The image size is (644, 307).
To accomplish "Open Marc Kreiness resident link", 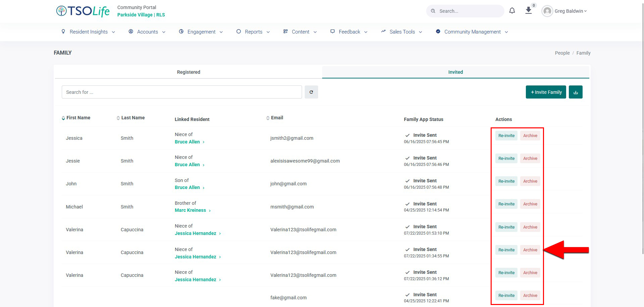I will click(193, 210).
